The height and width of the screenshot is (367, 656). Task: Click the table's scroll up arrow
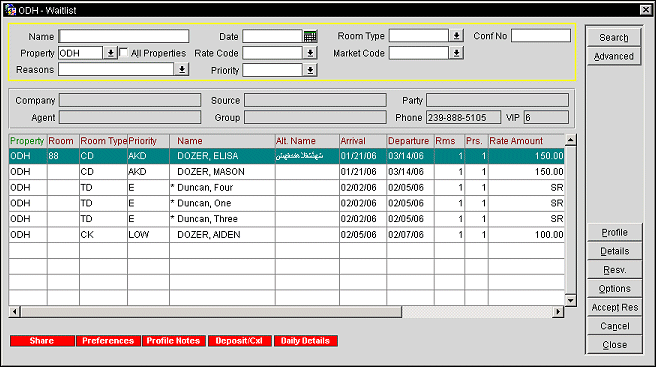pos(571,140)
